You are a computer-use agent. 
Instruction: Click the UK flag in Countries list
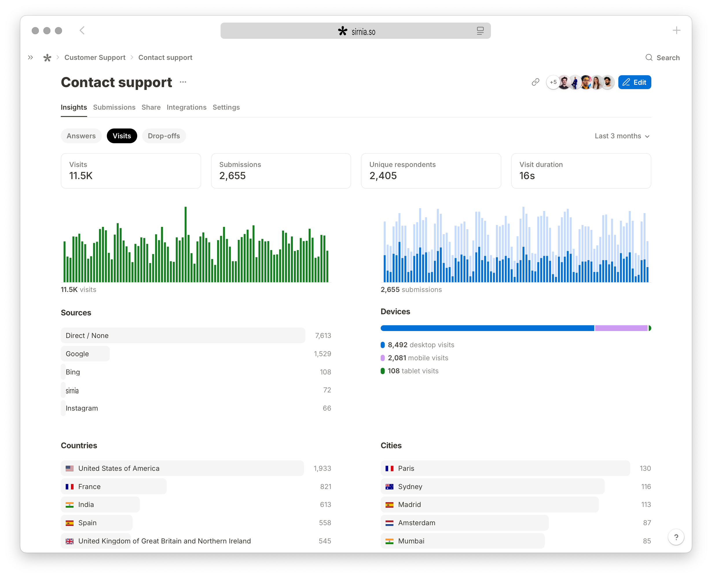(x=69, y=541)
